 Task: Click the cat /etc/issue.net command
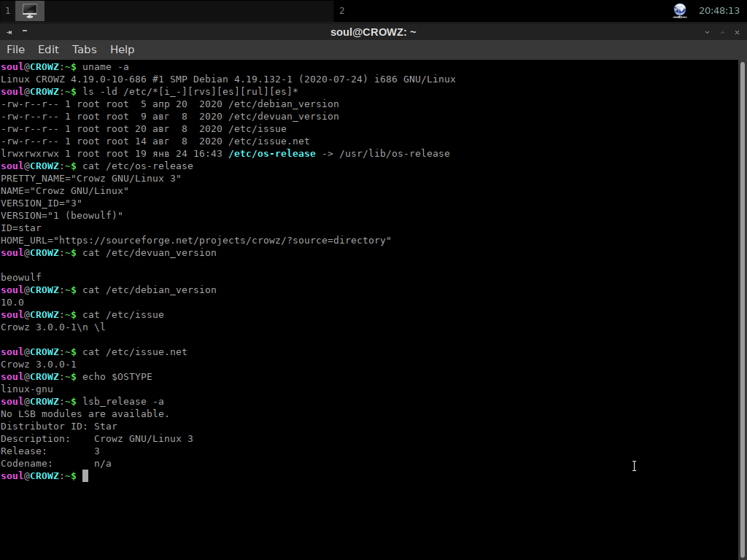(x=135, y=352)
